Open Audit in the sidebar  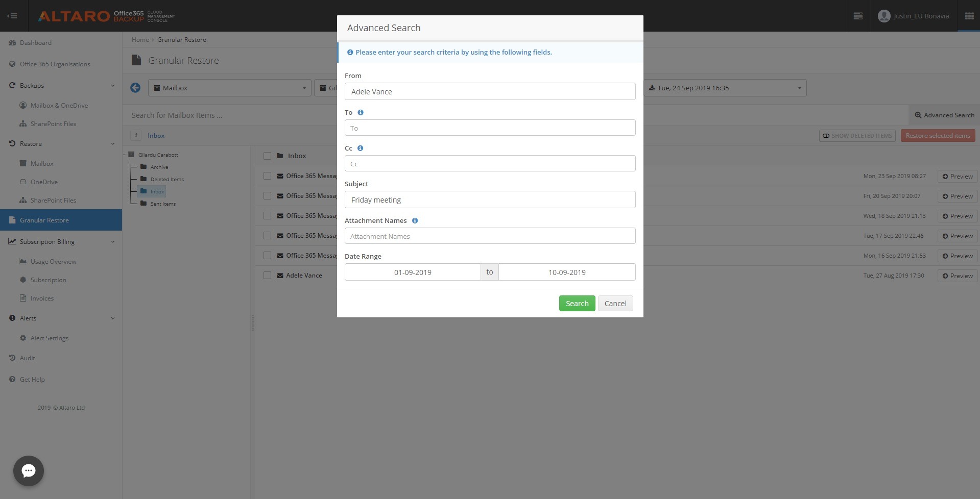pos(28,358)
